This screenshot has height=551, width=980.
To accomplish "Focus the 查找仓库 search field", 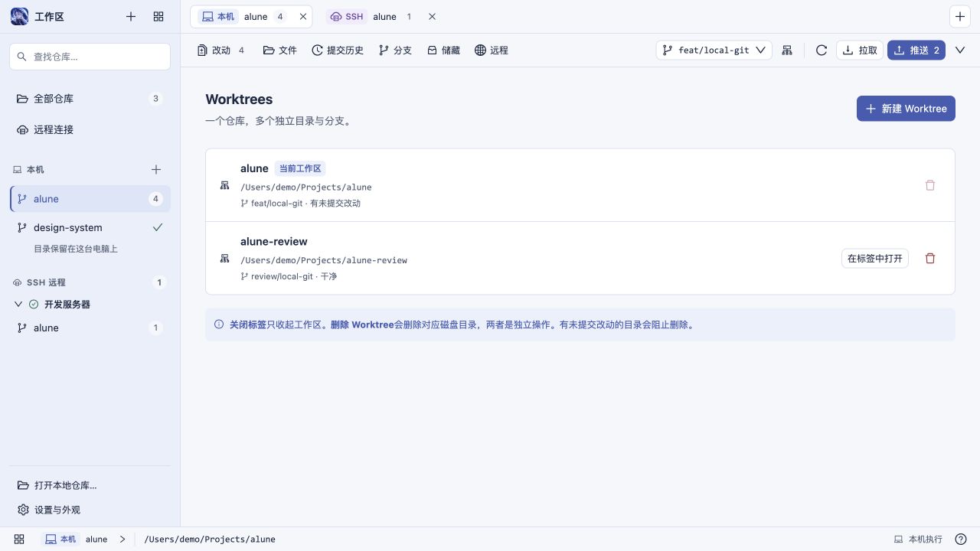I will 90,57.
